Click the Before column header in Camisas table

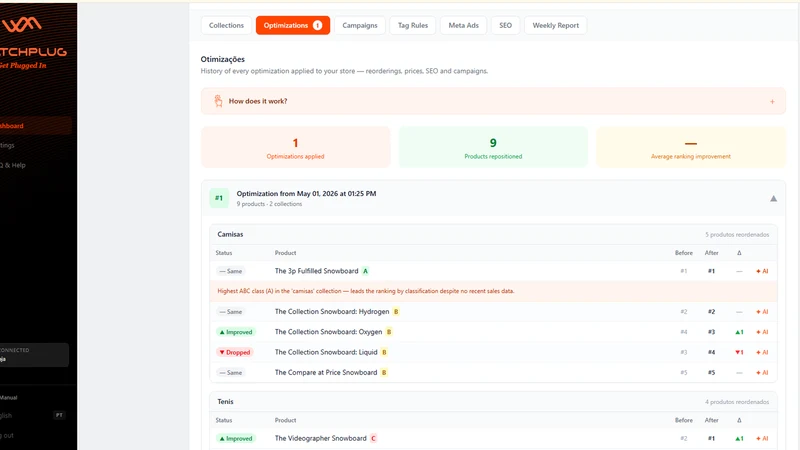coord(684,253)
